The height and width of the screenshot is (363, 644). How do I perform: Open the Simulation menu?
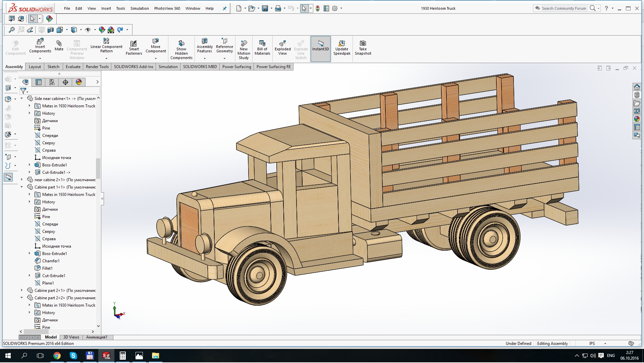tap(140, 9)
